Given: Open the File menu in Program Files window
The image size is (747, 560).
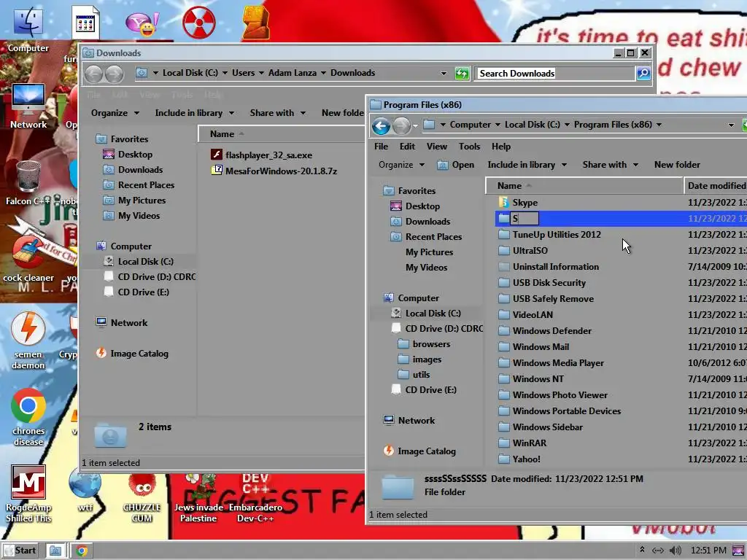Looking at the screenshot, I should 381,146.
